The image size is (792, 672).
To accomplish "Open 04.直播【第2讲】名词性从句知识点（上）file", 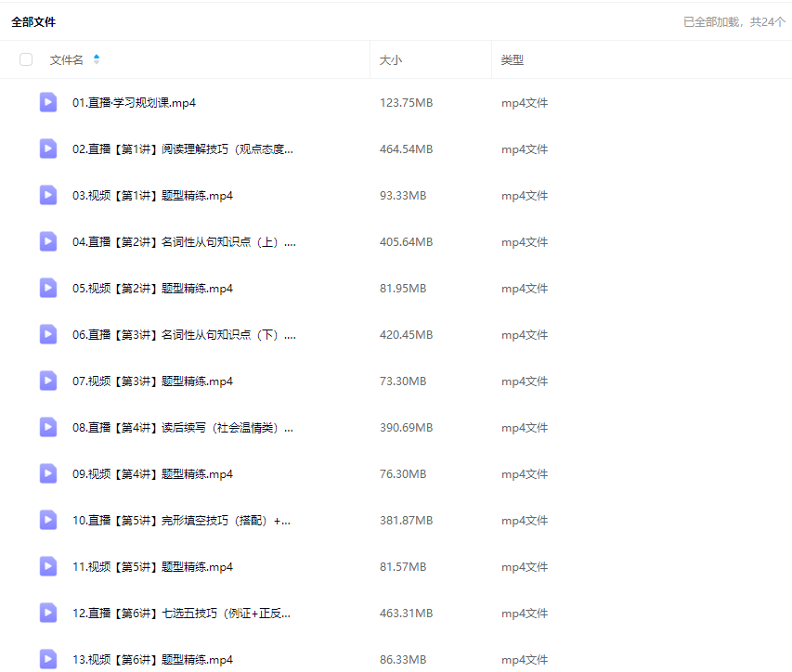I will (184, 242).
